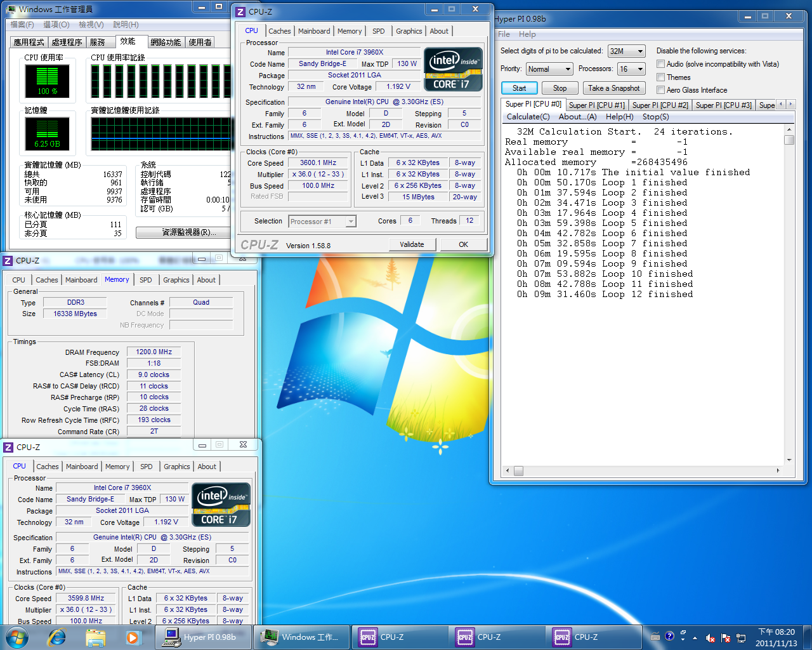Open the Windows Start orb
The image size is (812, 650).
pos(17,637)
